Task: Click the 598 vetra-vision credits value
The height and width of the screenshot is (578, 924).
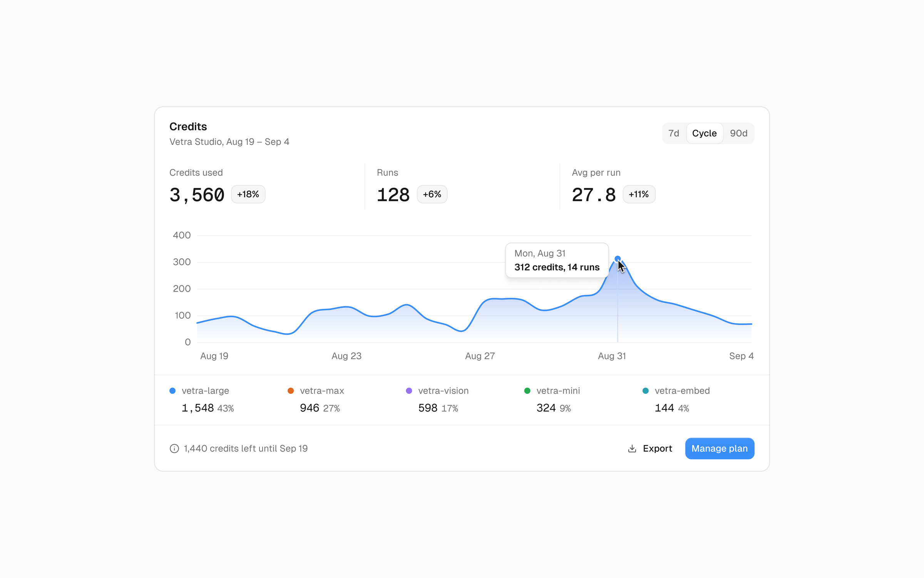Action: (x=427, y=408)
